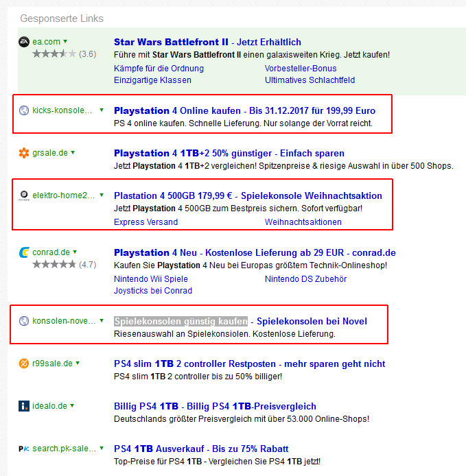Click the orange flower icon beside grsale.de
Viewport: 466px width, 476px height.
tap(24, 153)
